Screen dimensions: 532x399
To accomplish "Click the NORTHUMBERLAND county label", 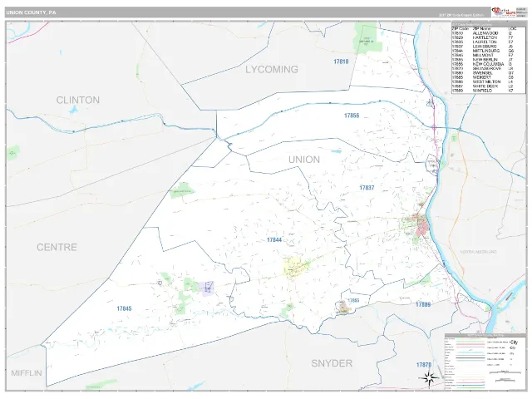I will coord(478,252).
